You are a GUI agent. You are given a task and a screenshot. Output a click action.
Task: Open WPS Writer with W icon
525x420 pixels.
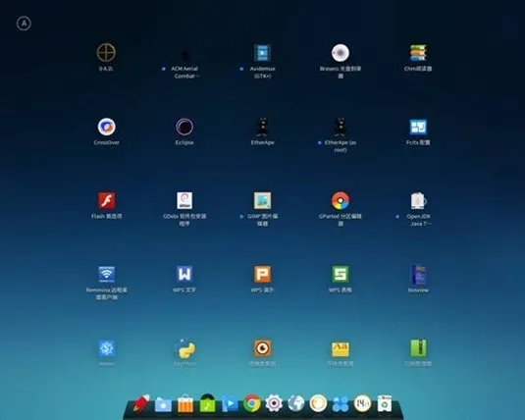184,275
